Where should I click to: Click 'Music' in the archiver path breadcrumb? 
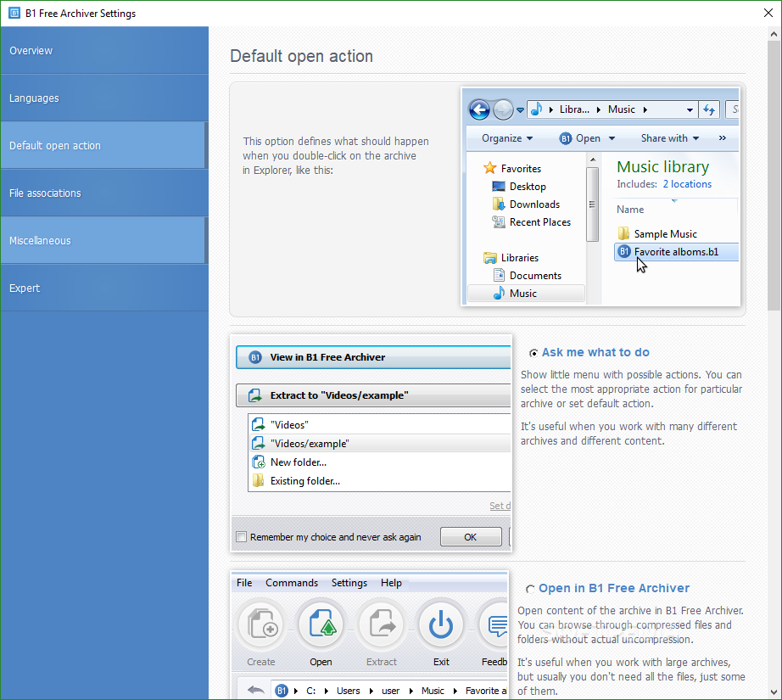(x=433, y=691)
